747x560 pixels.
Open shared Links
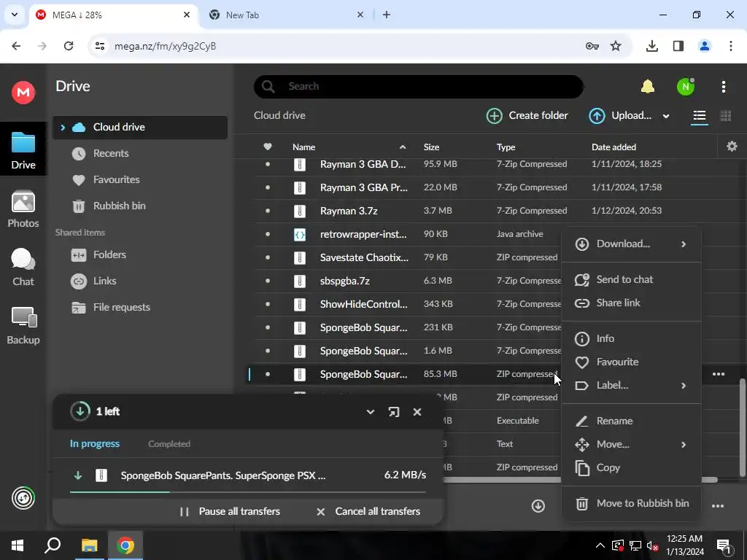(104, 281)
